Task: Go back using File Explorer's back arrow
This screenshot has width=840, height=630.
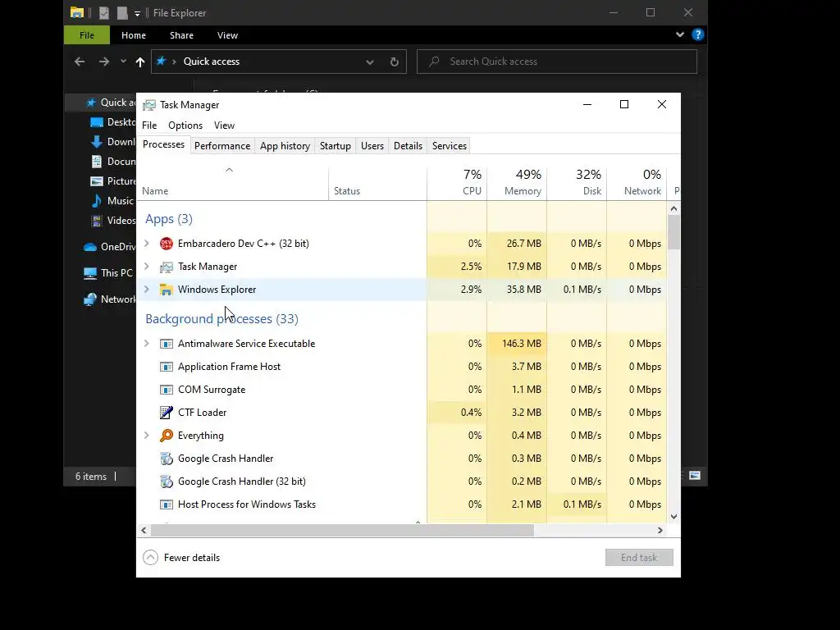Action: pyautogui.click(x=80, y=62)
